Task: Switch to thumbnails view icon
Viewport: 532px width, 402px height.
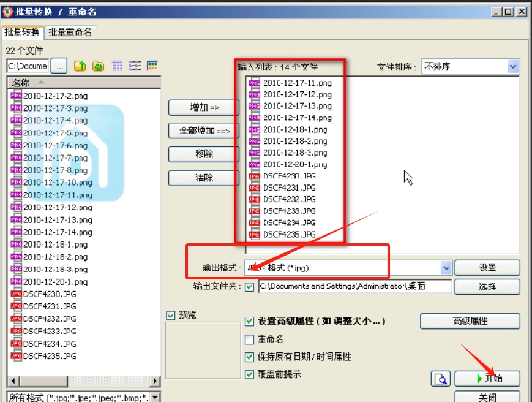Action: point(152,66)
